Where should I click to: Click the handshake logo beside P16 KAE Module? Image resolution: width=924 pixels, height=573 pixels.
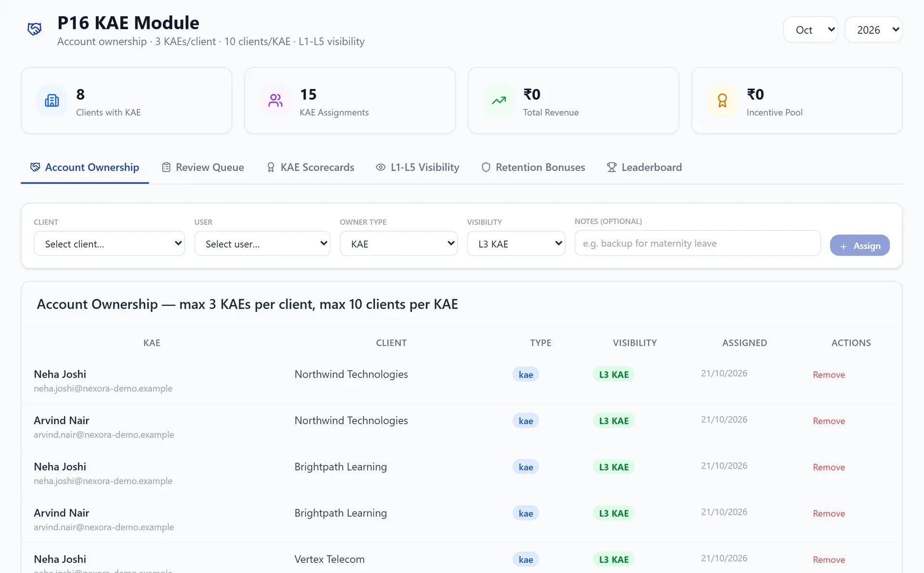(x=34, y=29)
